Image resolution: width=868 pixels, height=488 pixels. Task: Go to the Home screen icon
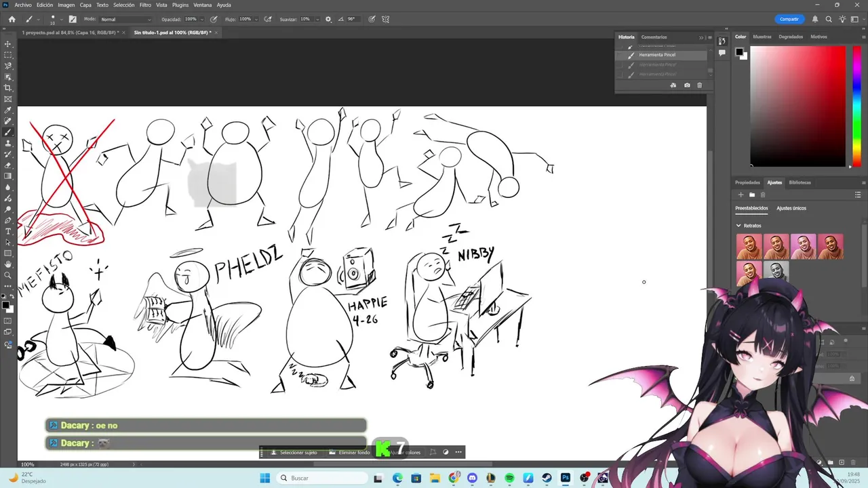tap(12, 19)
